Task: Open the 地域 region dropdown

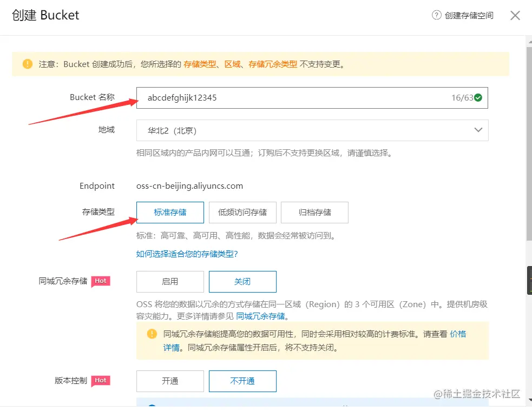Action: pyautogui.click(x=312, y=130)
